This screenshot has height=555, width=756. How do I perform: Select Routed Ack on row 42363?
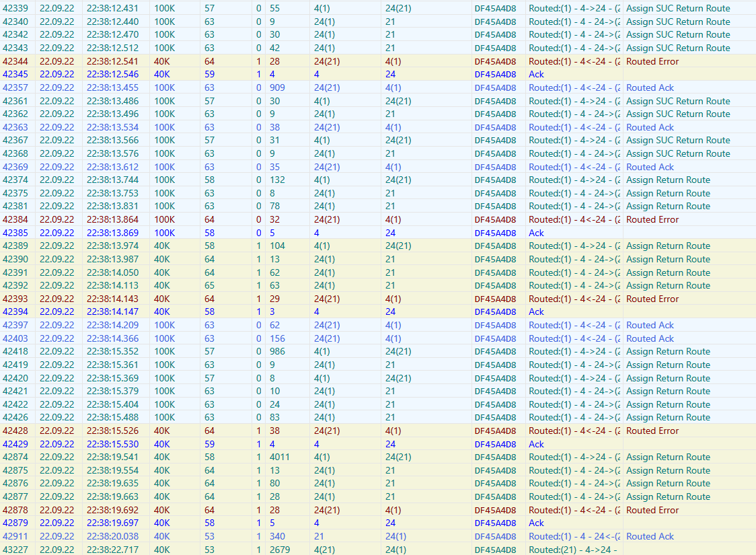[x=650, y=127]
